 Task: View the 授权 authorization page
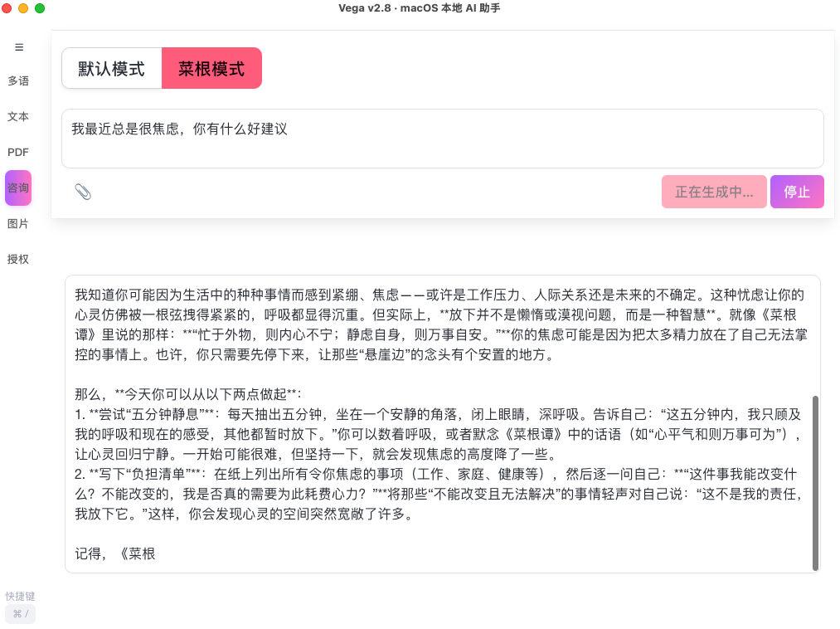coord(18,260)
